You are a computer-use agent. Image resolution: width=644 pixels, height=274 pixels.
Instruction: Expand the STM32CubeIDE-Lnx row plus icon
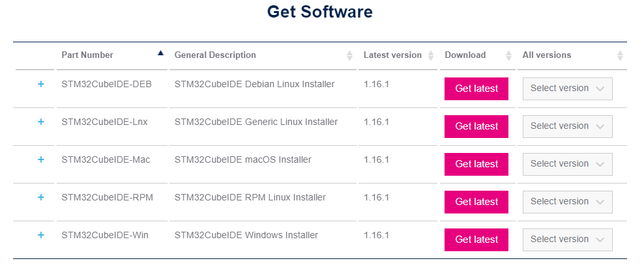pyautogui.click(x=40, y=122)
